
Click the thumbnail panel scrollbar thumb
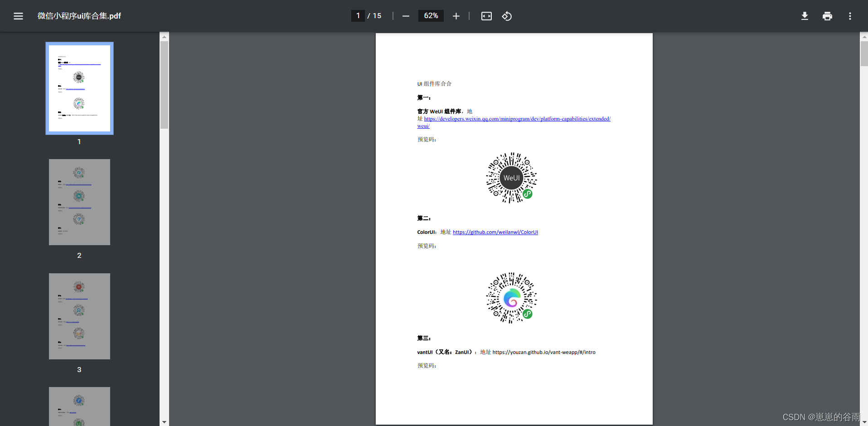[164, 85]
